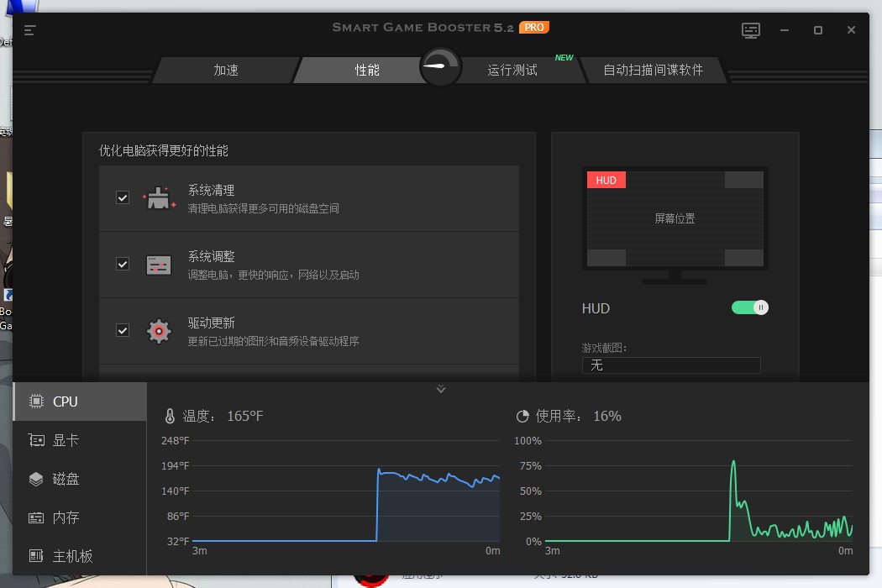This screenshot has width=882, height=588.
Task: Click the feedback monitor icon
Action: tap(750, 30)
